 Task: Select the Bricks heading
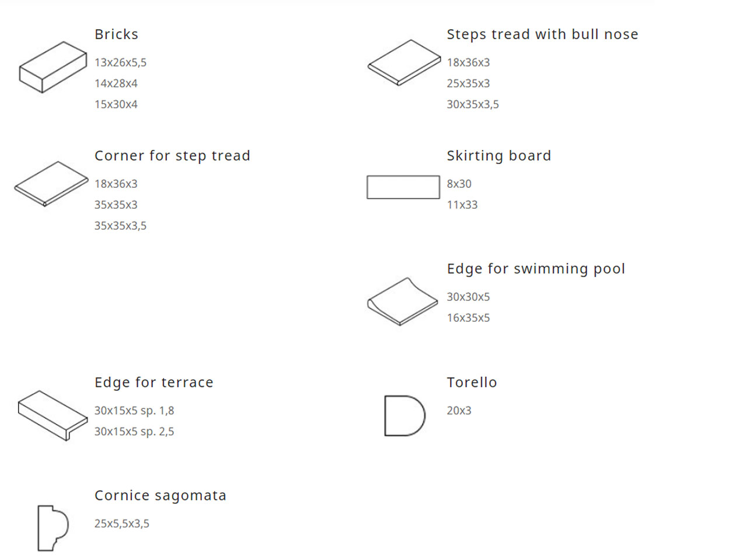[x=117, y=34]
